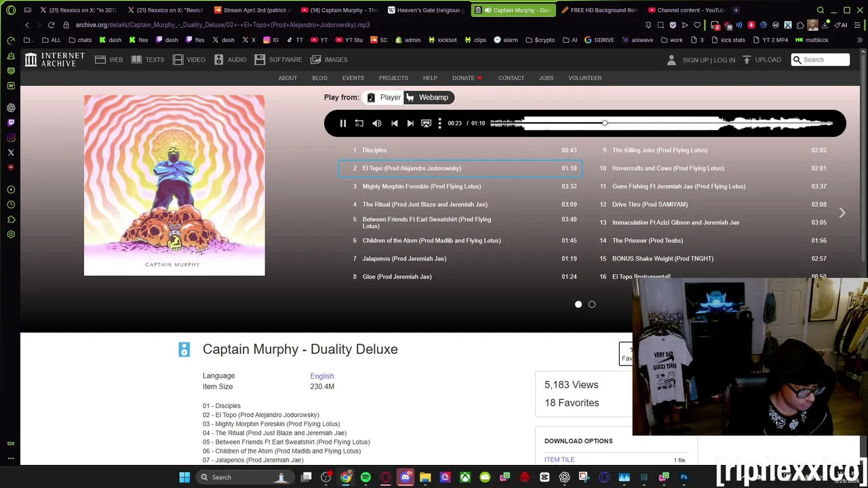Viewport: 868px width, 488px height.
Task: Open the ABOUT page link
Action: (288, 78)
